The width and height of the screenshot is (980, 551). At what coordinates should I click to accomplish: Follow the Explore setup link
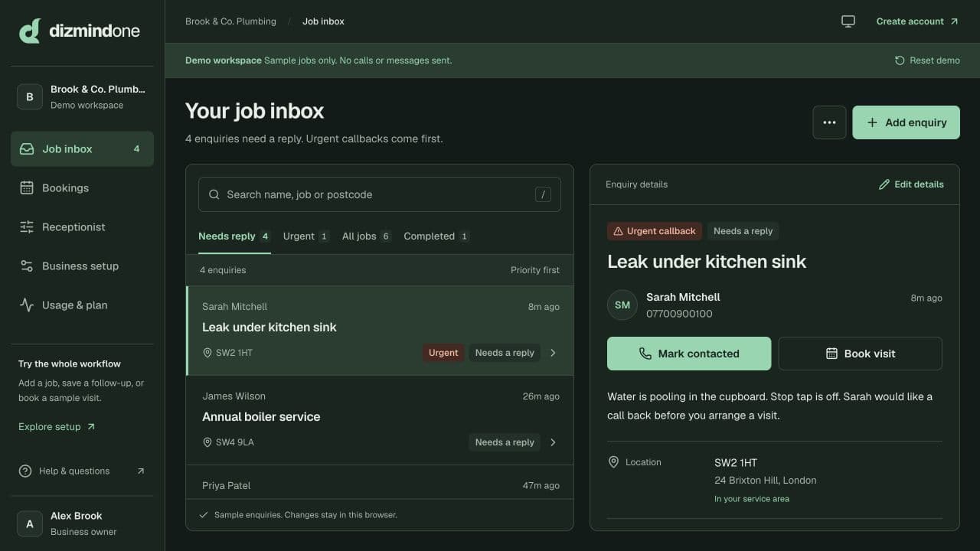(x=57, y=427)
